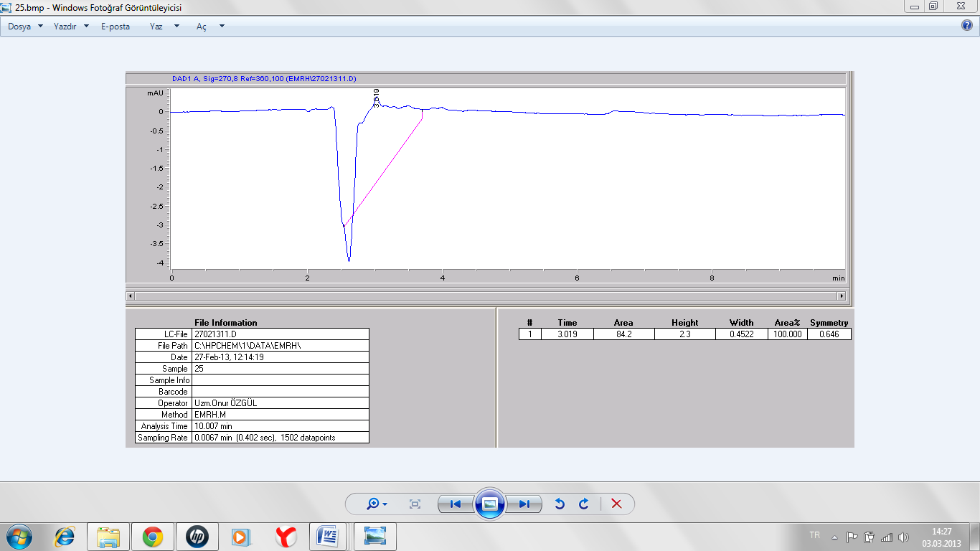
Task: Click Area% value 100.000
Action: tap(788, 334)
